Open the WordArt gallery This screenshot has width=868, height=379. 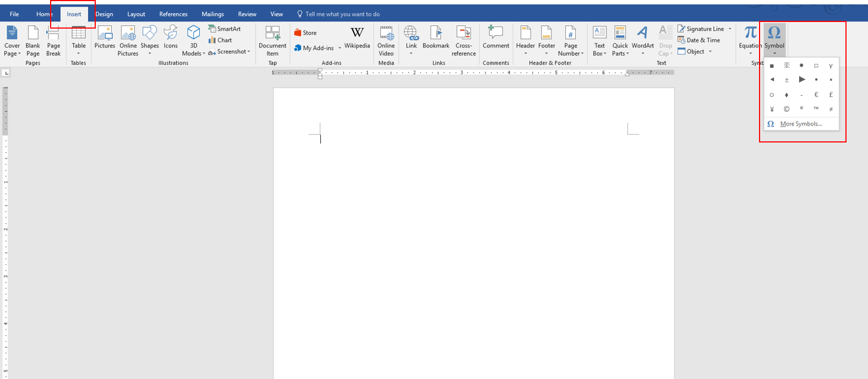643,41
